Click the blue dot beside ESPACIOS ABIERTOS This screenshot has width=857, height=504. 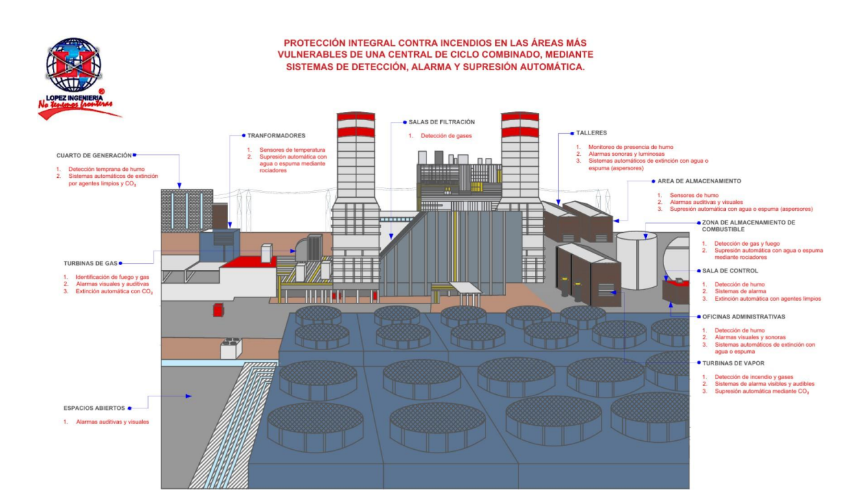[x=129, y=408]
